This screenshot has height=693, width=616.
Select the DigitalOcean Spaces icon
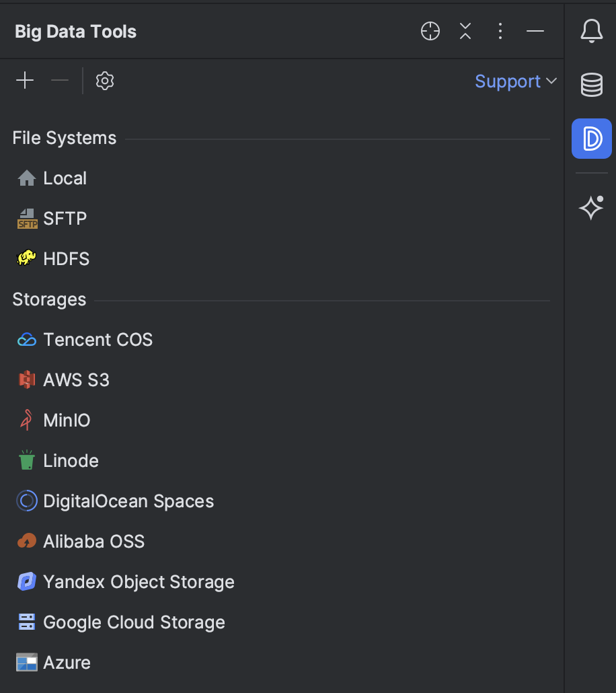(x=26, y=501)
